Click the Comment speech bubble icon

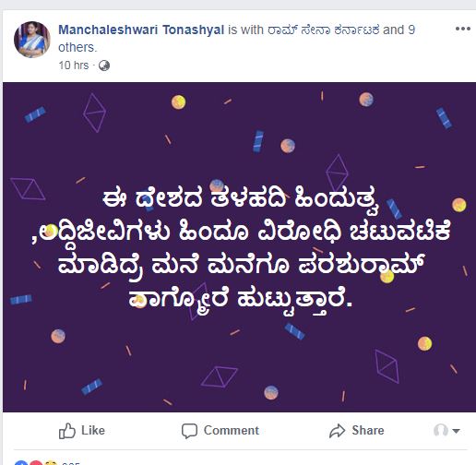tap(189, 431)
